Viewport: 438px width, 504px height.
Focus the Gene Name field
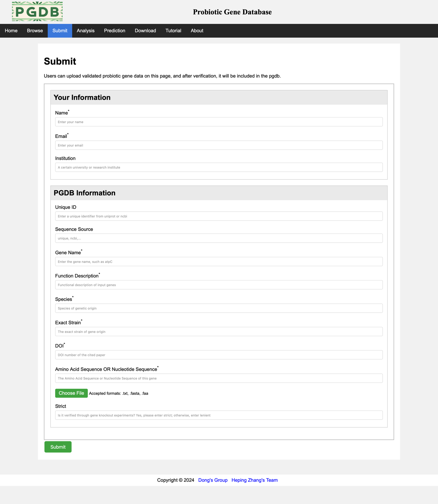pyautogui.click(x=219, y=262)
